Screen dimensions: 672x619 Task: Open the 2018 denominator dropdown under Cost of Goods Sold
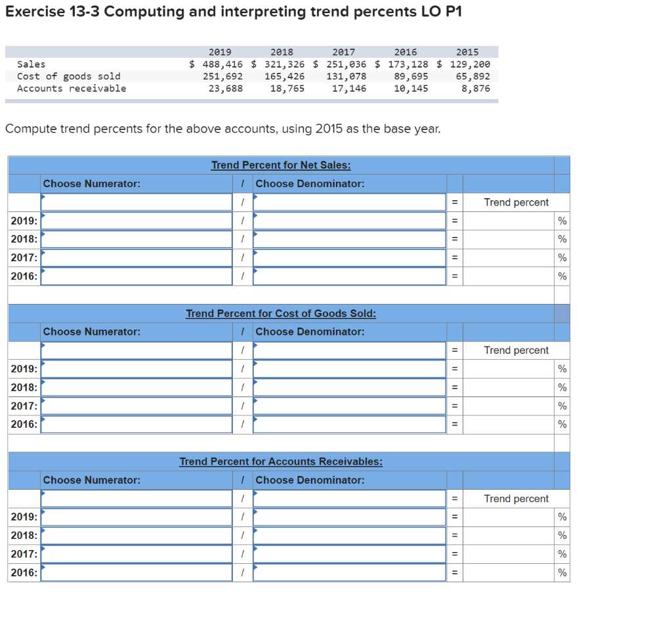tap(348, 387)
